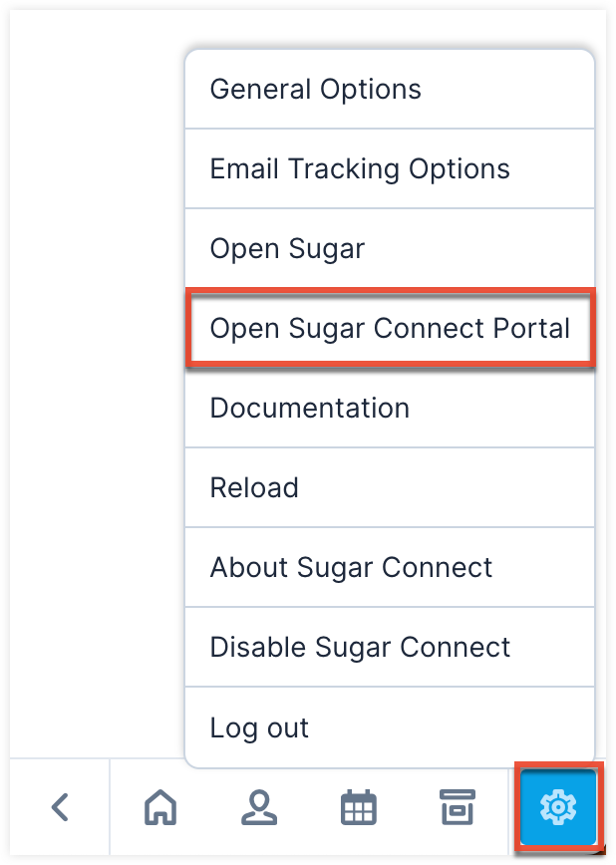Click Log out
The height and width of the screenshot is (865, 616).
point(259,727)
